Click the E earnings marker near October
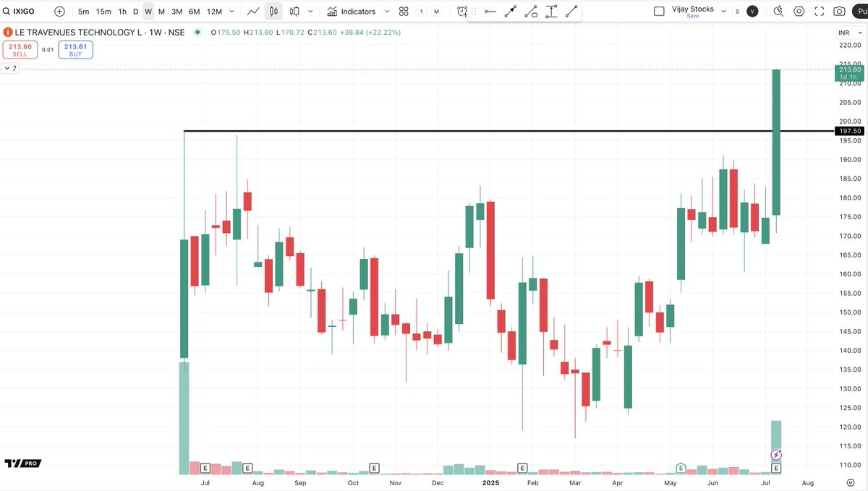This screenshot has height=491, width=868. coord(374,468)
